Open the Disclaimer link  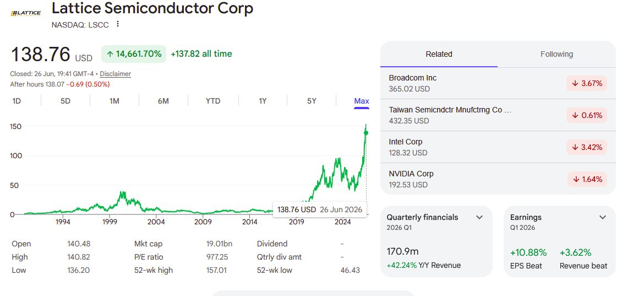116,74
